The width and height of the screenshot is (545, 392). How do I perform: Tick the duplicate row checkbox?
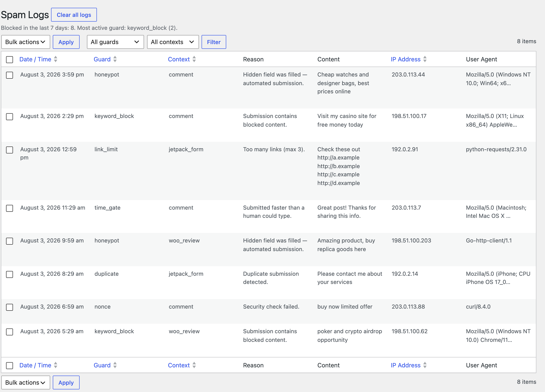tap(9, 274)
